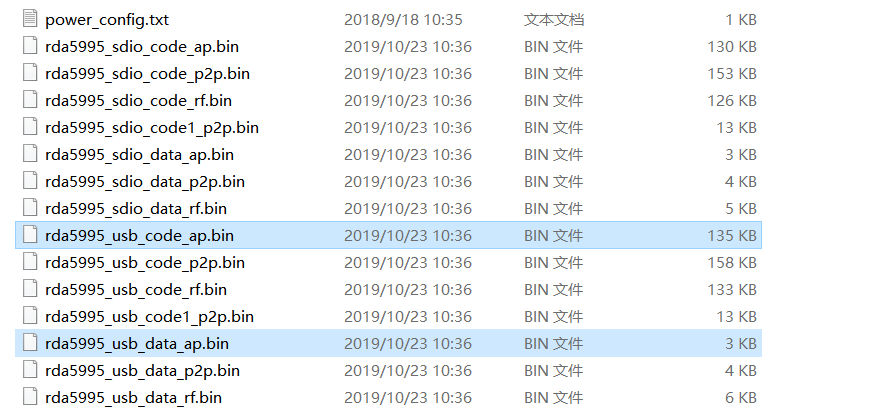Screen dimensions: 876x417
Task: Click the 158 KB size entry
Action: (732, 263)
